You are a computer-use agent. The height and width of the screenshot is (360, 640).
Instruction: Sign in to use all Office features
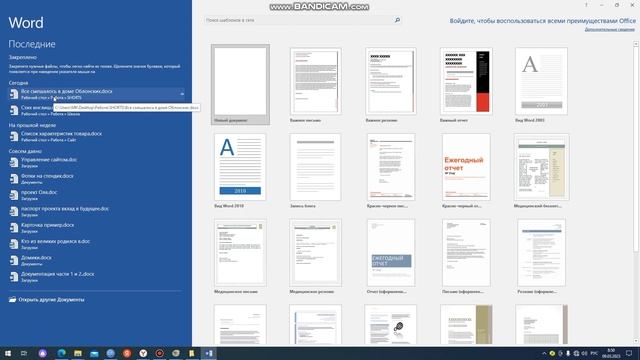click(x=542, y=21)
